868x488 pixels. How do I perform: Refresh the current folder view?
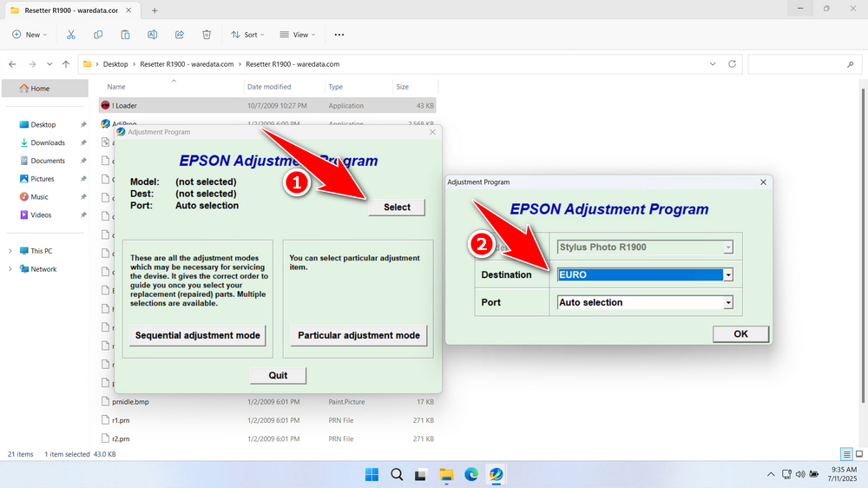[x=732, y=64]
